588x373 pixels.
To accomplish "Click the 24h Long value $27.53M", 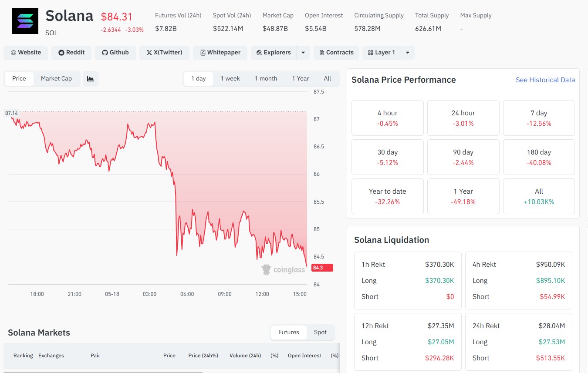I will point(552,342).
